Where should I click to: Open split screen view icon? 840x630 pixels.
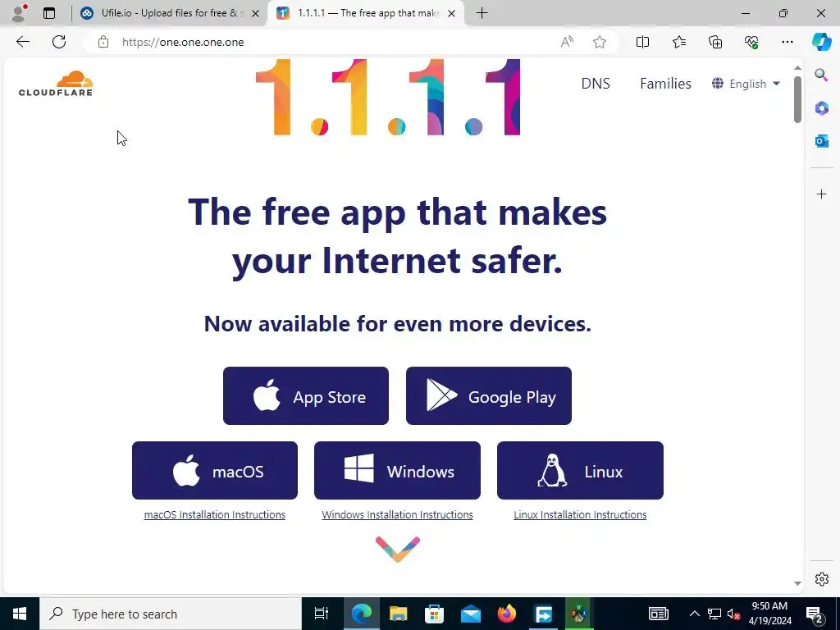tap(642, 42)
